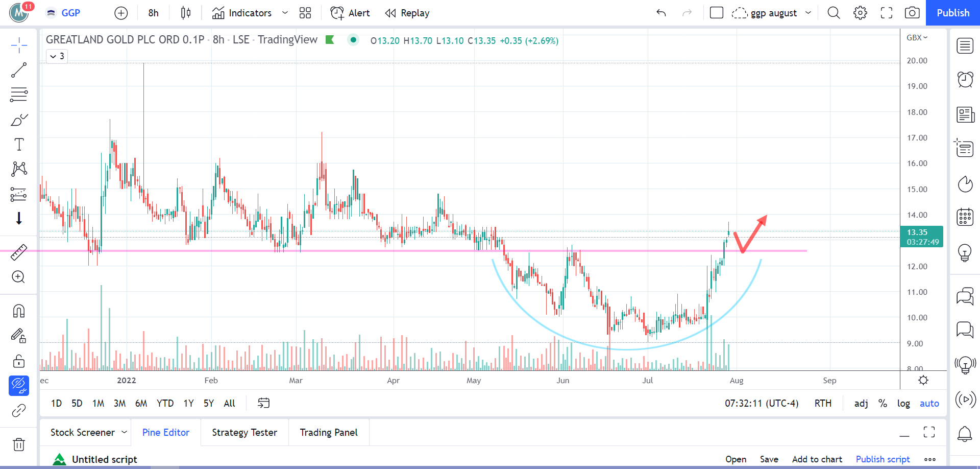
Task: Open the news panel icon
Action: tap(965, 115)
